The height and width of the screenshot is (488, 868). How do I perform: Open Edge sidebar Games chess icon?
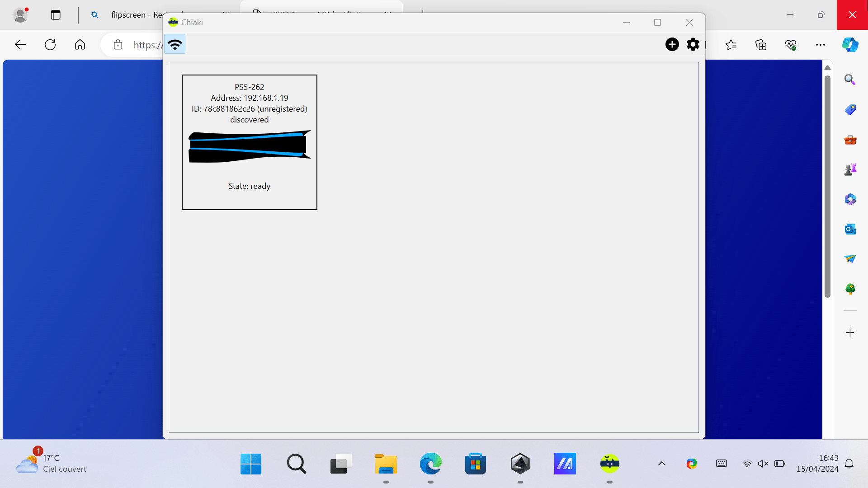click(x=850, y=169)
